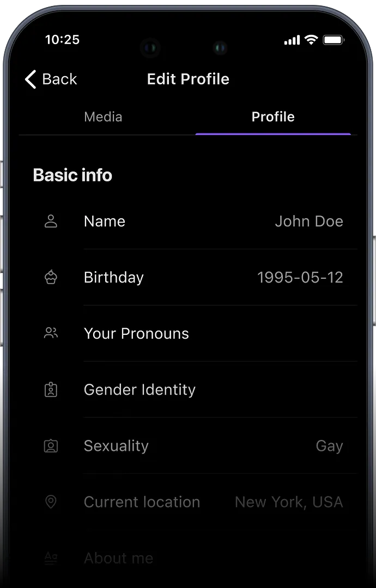Click the people icon beside Your Pronouns

(x=51, y=333)
